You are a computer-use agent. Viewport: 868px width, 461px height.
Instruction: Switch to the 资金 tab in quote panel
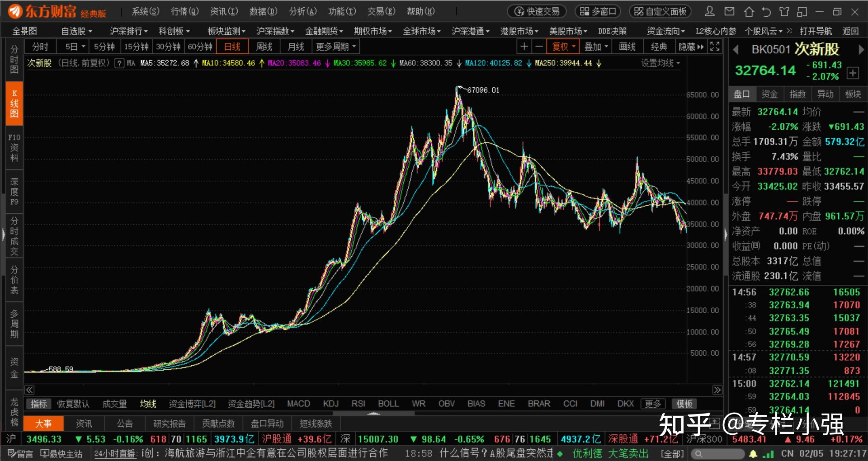[x=769, y=94]
